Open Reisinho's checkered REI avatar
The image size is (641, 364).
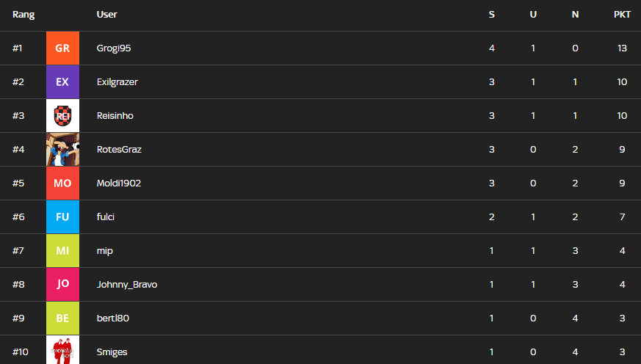click(x=62, y=116)
